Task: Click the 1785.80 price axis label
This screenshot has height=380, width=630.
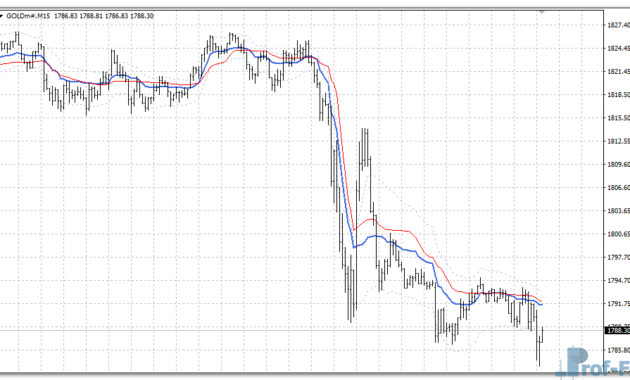Action: [618, 350]
